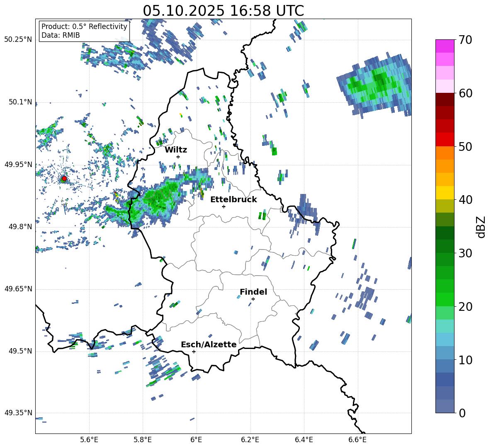This screenshot has width=491, height=448.
Task: Click the red radar site marker dot
Action: tap(64, 179)
